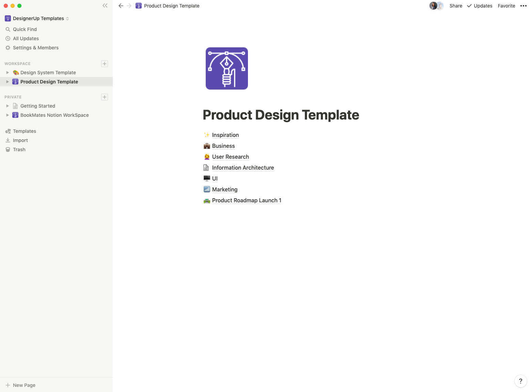Collapse the sidebar with double-chevron icon
532x392 pixels.
pos(105,5)
